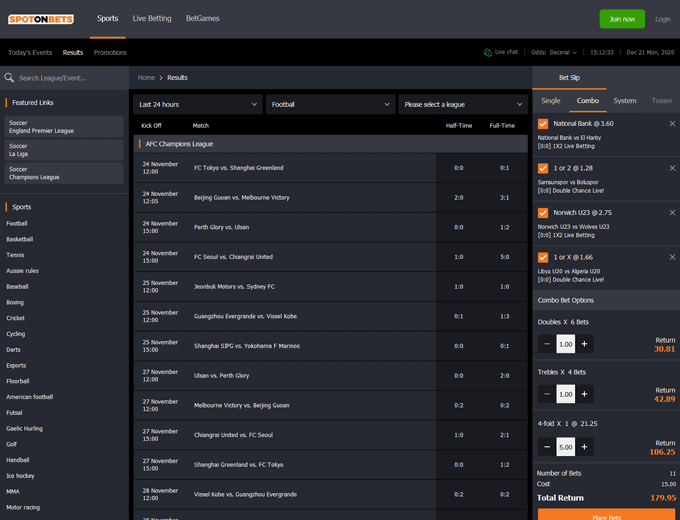Select the Bet Slip tab header

coord(569,78)
